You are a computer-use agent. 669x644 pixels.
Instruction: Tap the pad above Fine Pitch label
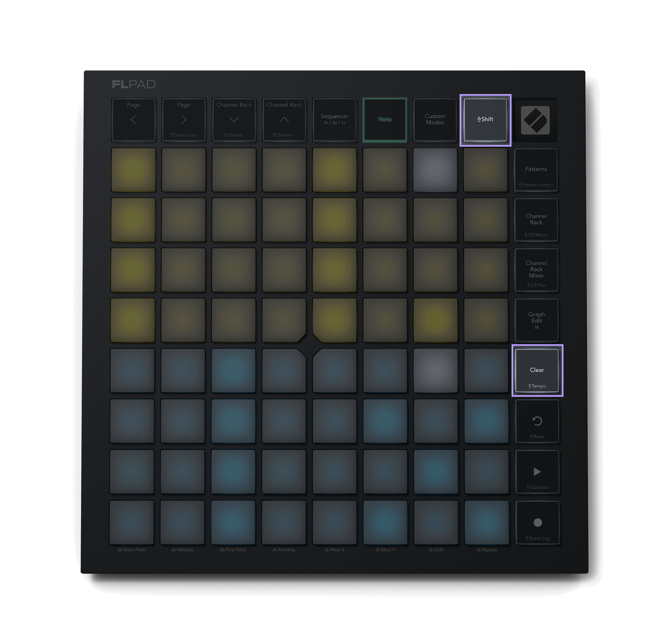pos(233,522)
